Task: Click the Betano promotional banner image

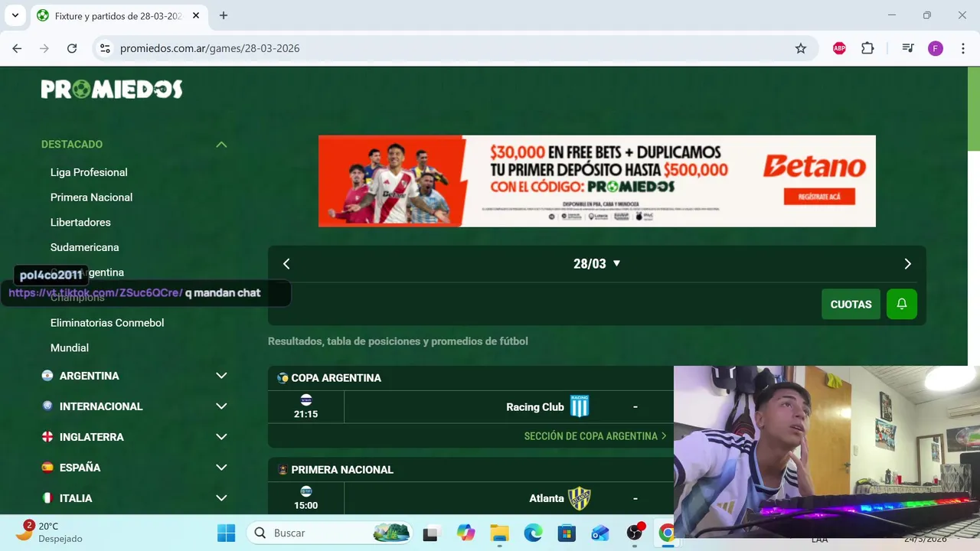Action: click(x=597, y=181)
